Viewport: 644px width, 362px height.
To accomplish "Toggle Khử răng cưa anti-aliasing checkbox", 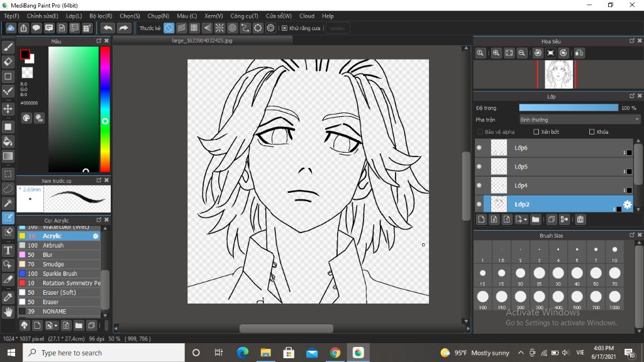I will 284,28.
